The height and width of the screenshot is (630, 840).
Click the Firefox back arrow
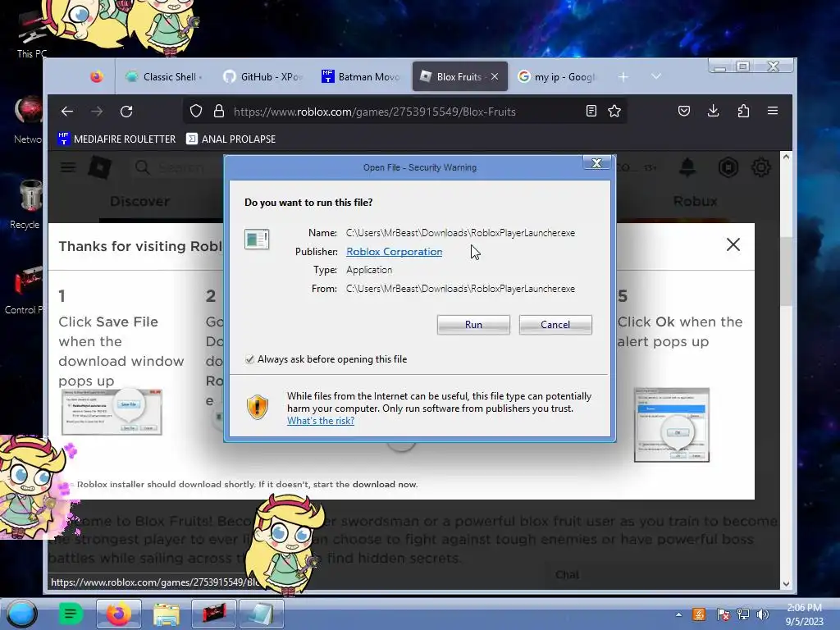[x=67, y=112]
